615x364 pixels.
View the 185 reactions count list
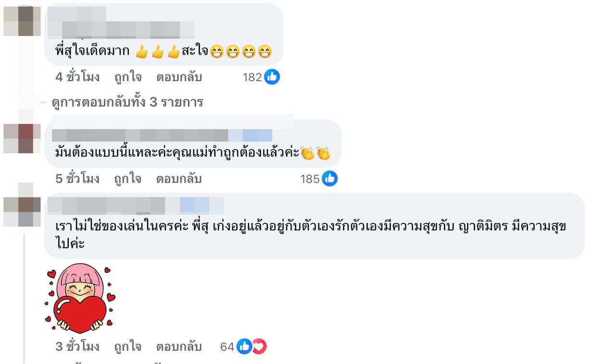click(x=310, y=179)
